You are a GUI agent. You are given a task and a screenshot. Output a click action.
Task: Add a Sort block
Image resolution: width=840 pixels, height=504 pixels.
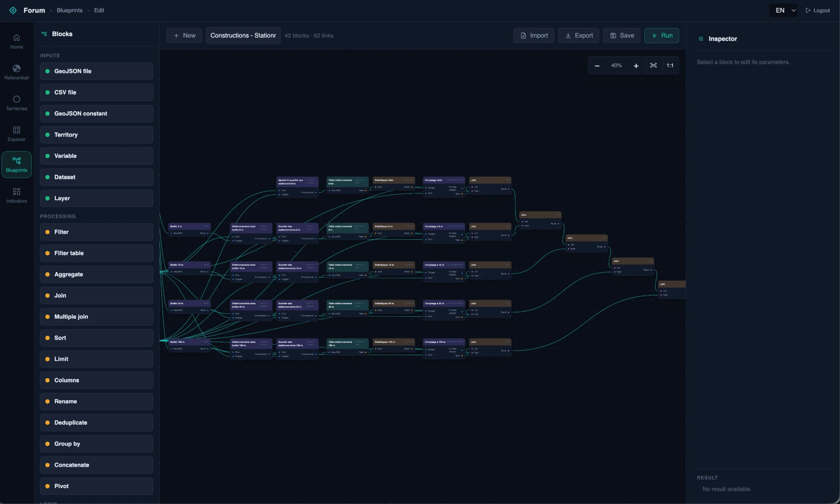click(x=97, y=338)
